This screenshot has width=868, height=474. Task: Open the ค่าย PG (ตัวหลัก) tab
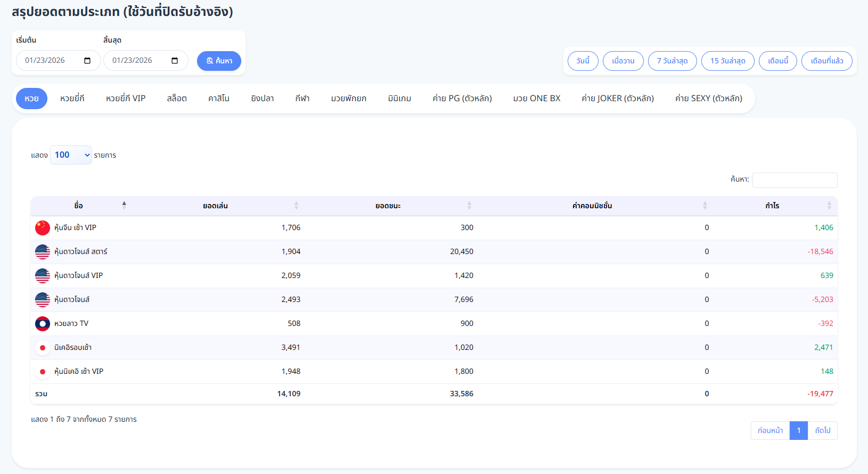point(462,99)
